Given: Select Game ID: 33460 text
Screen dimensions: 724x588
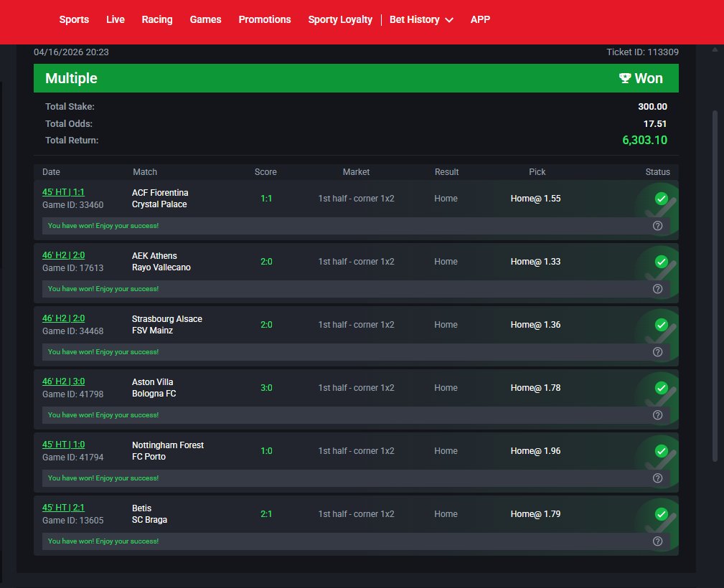Looking at the screenshot, I should click(73, 205).
